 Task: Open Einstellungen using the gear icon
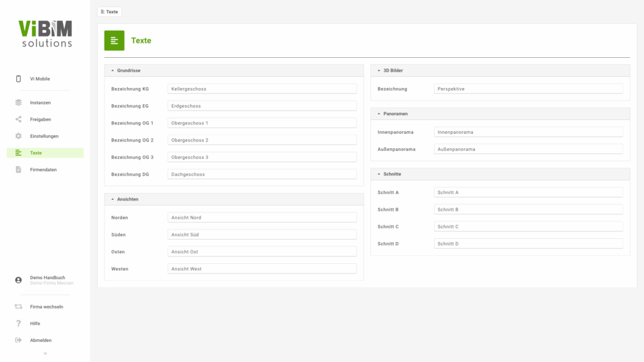(18, 136)
